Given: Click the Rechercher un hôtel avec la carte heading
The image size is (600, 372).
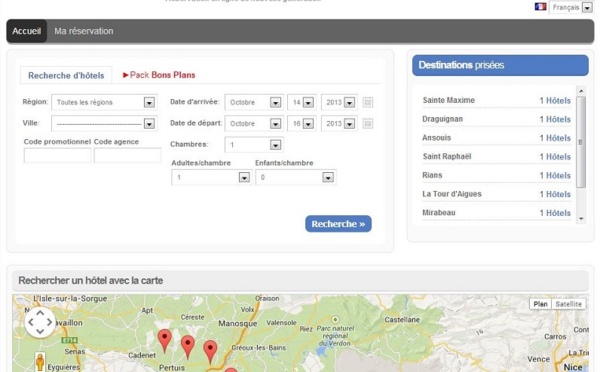Looking at the screenshot, I should click(91, 281).
